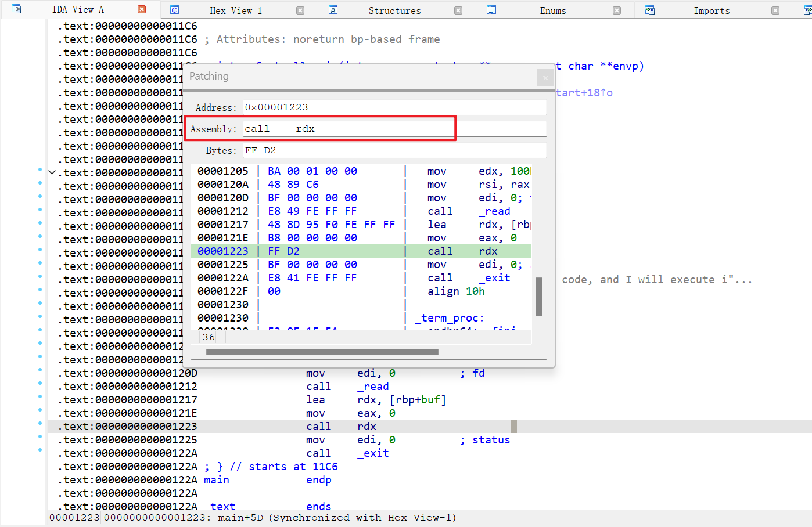The image size is (812, 527).
Task: Follow the _read call in IDA View listing
Action: coord(376,387)
